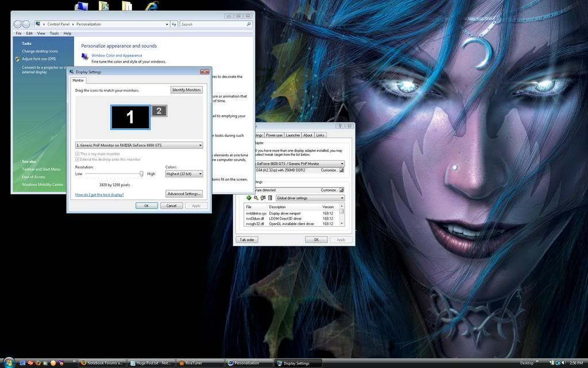Click the Change desktop icons task link
588x368 pixels.
point(40,51)
